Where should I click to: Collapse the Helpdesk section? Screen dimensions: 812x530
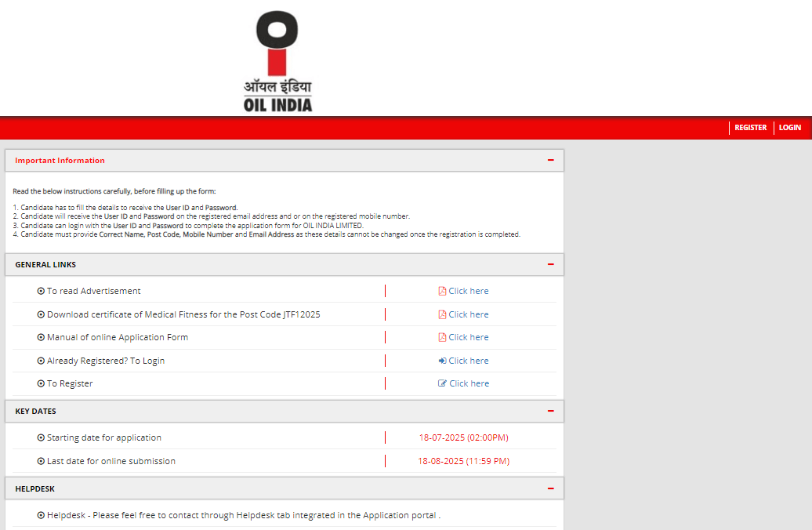point(550,488)
